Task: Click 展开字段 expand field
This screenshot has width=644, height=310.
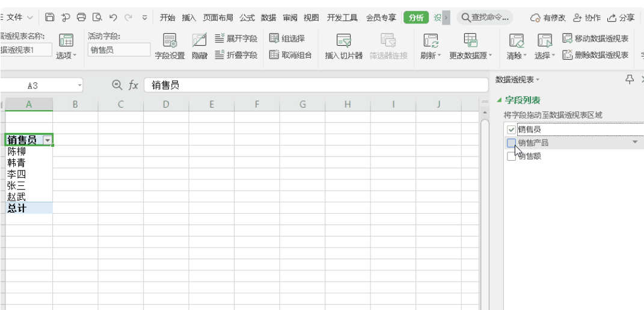Action: [x=236, y=39]
